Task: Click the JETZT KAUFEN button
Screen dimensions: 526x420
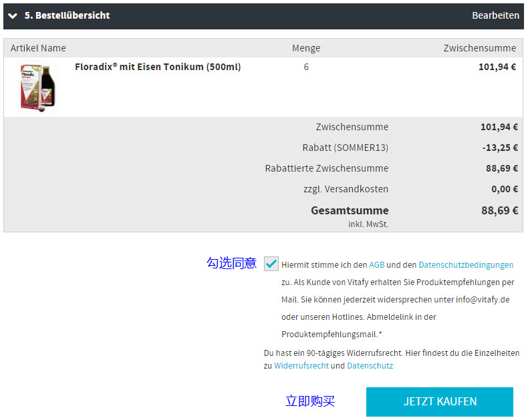Action: [440, 401]
